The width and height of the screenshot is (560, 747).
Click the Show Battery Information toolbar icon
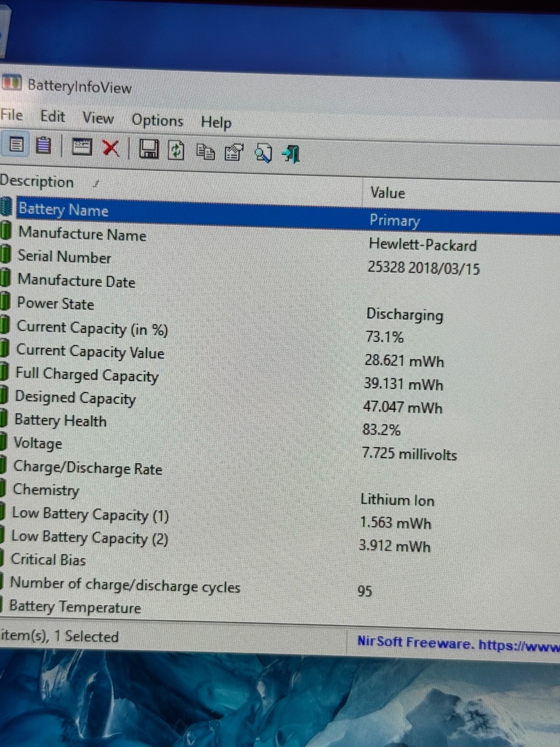(x=16, y=145)
